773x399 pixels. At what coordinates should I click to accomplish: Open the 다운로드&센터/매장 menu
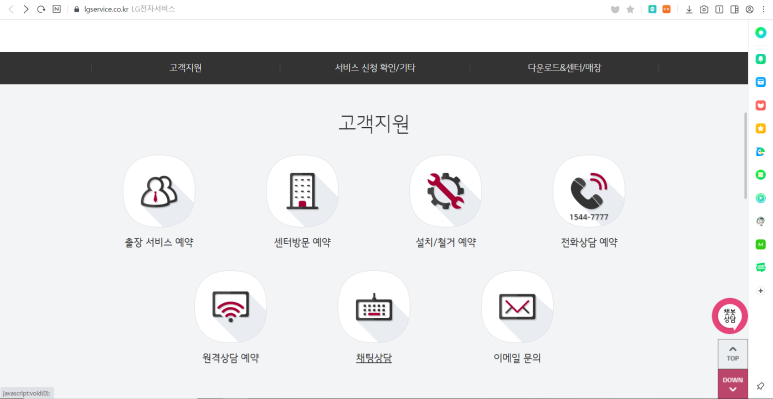click(x=564, y=68)
